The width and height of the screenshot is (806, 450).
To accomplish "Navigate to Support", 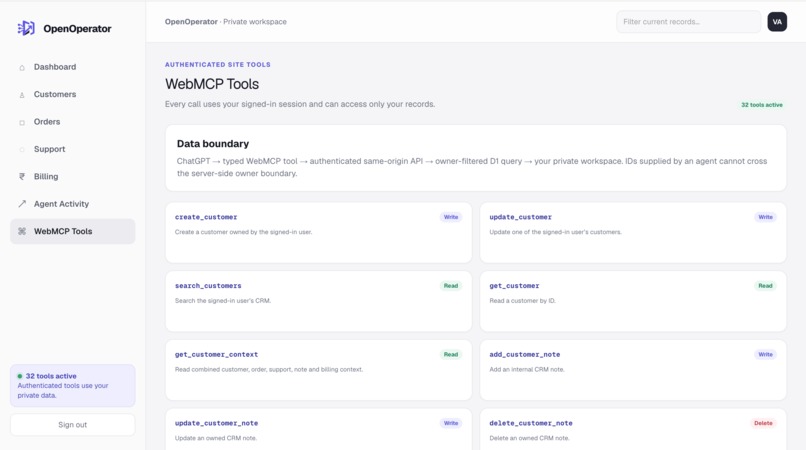I will [x=72, y=149].
